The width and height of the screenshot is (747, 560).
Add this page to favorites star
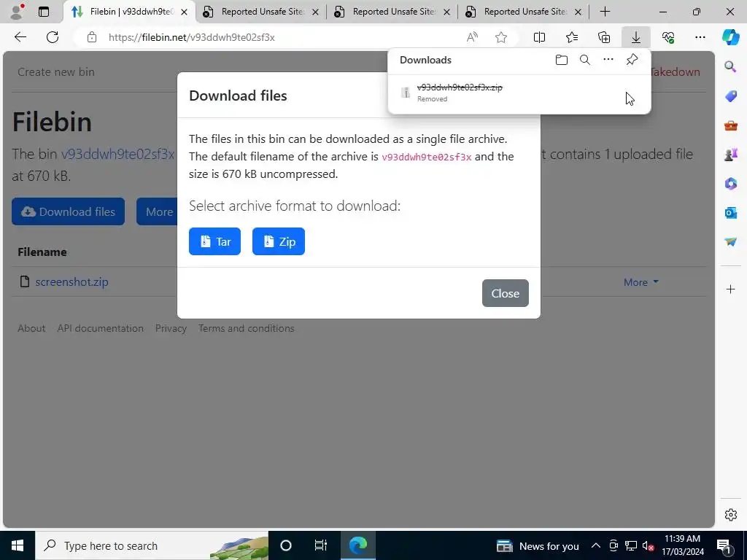500,37
